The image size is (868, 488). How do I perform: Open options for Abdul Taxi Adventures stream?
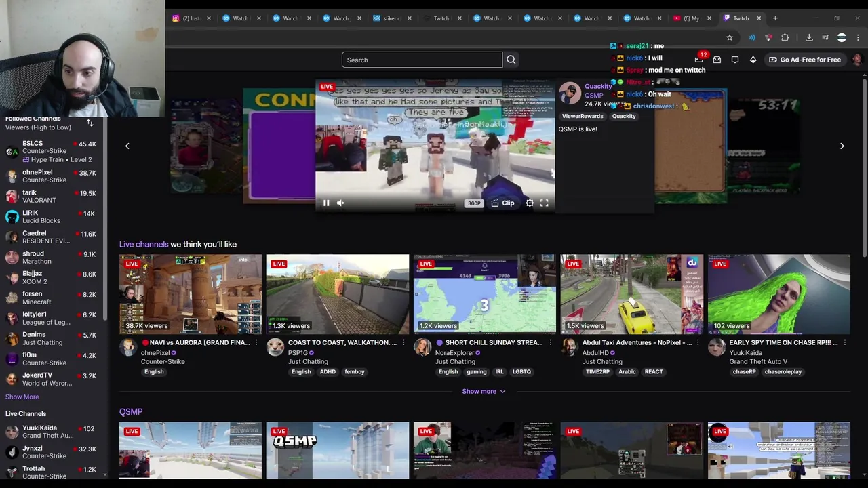698,343
